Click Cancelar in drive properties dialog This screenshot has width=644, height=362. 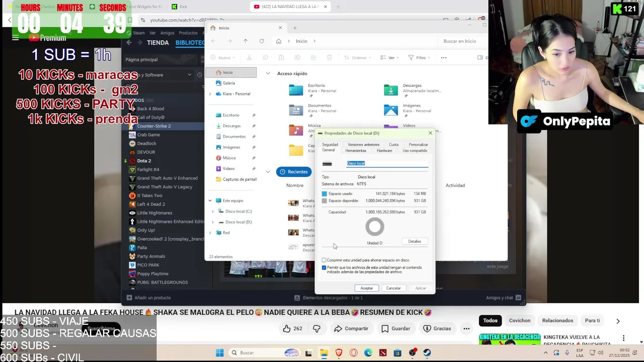pos(393,288)
